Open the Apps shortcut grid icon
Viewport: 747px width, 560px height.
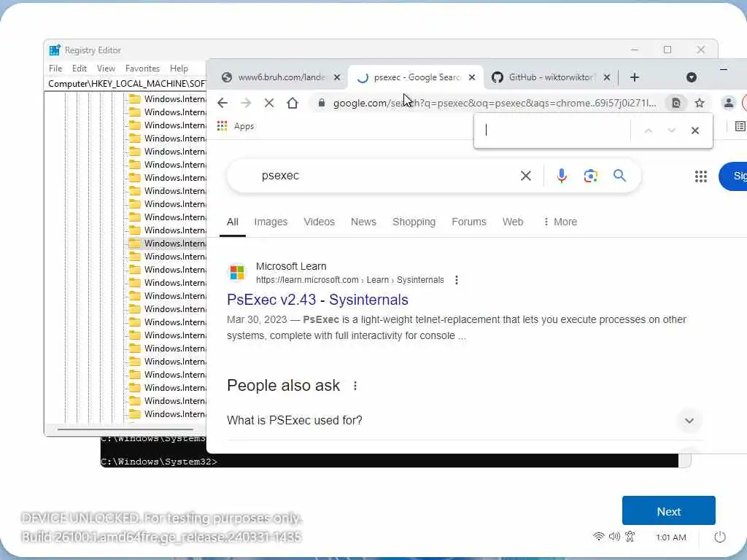pyautogui.click(x=222, y=126)
